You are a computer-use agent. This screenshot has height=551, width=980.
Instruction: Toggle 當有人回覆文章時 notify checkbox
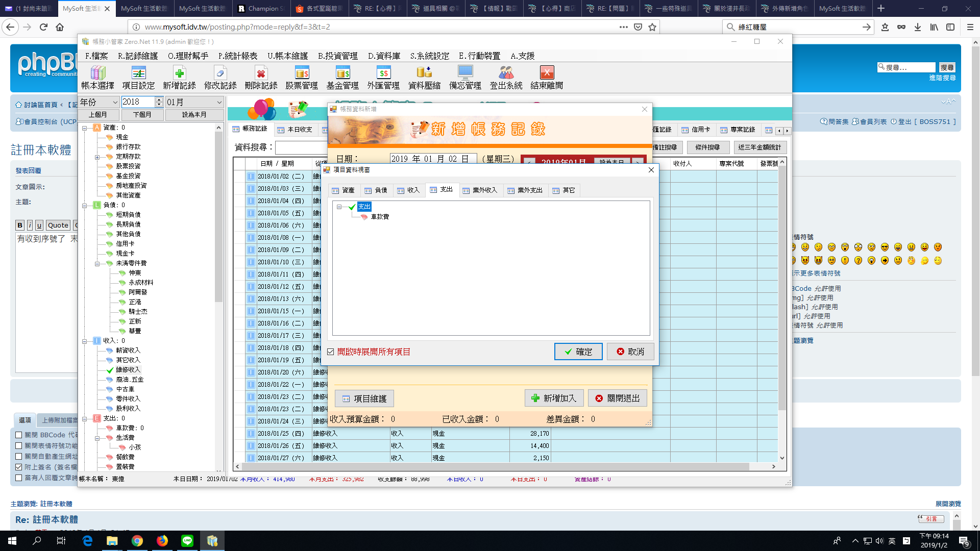[x=19, y=478]
